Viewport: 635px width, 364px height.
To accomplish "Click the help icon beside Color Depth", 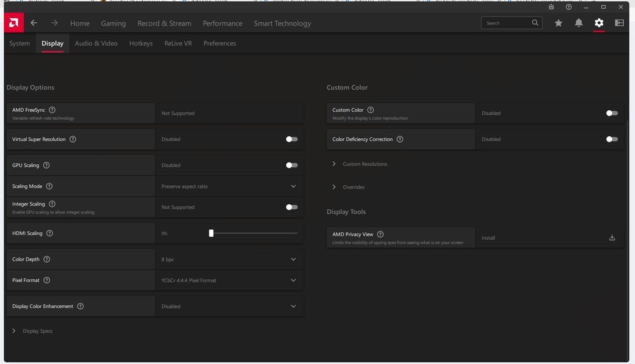I will coord(46,259).
